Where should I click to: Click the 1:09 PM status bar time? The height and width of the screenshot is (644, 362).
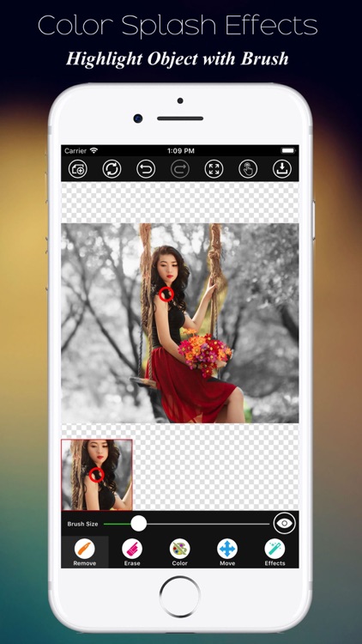tap(181, 151)
